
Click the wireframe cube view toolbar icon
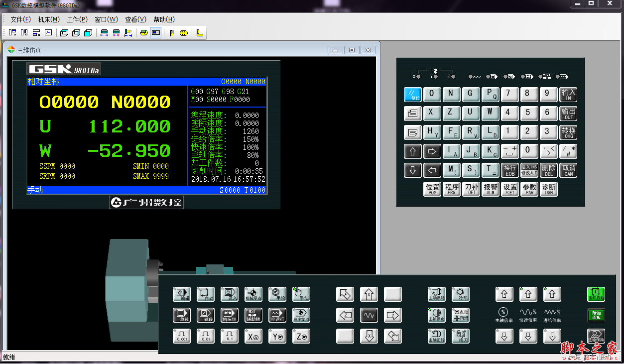64,33
